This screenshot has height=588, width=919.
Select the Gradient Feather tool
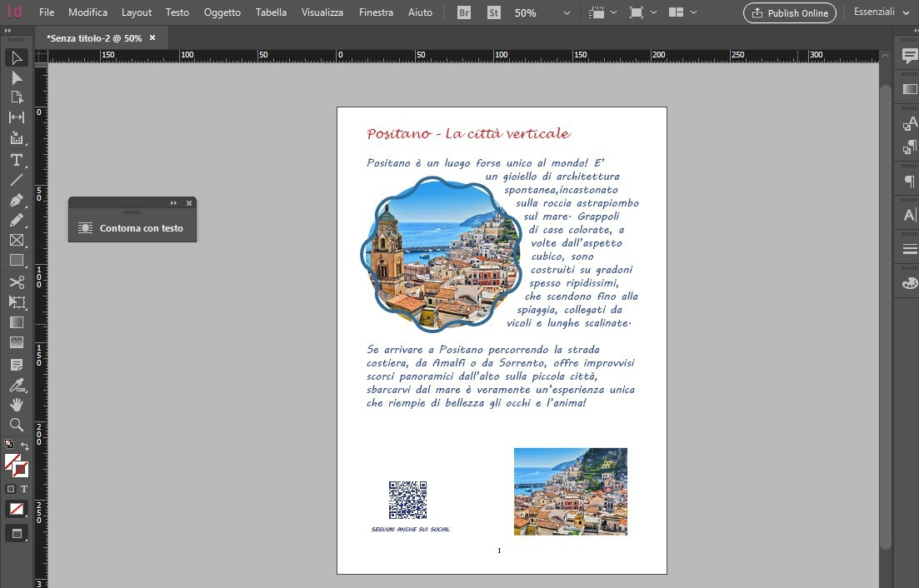(x=17, y=342)
